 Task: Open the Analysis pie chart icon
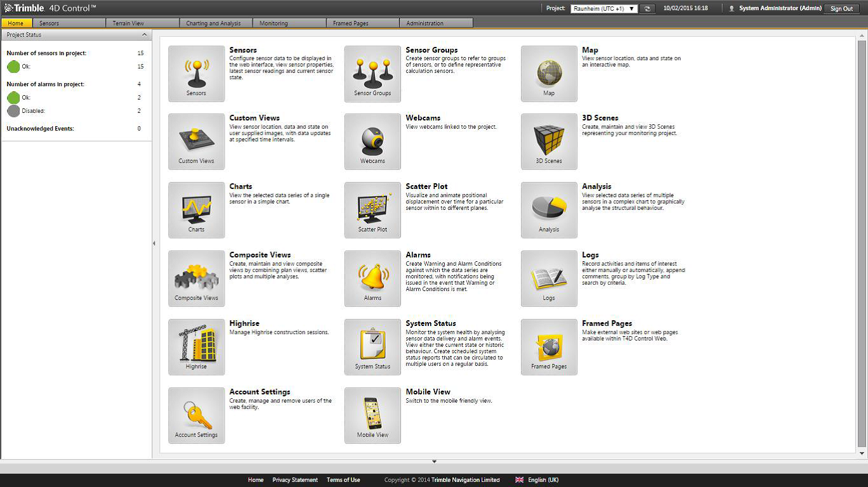pyautogui.click(x=549, y=210)
